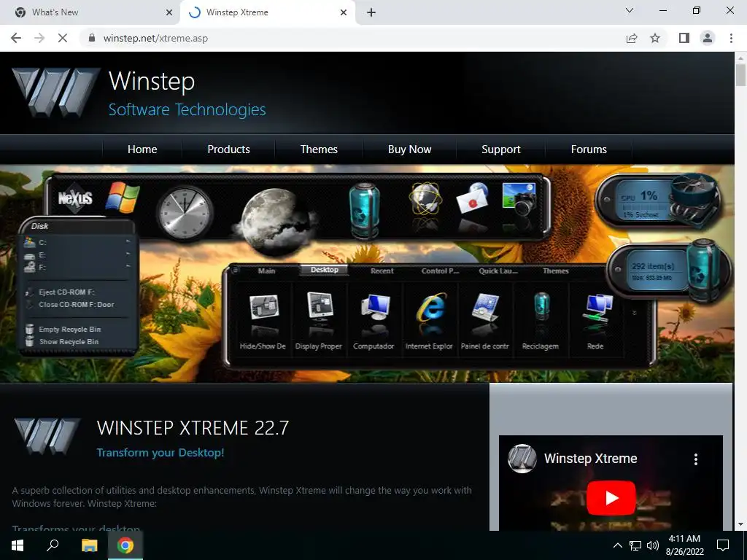
Task: Click the address bar URL
Action: [155, 38]
